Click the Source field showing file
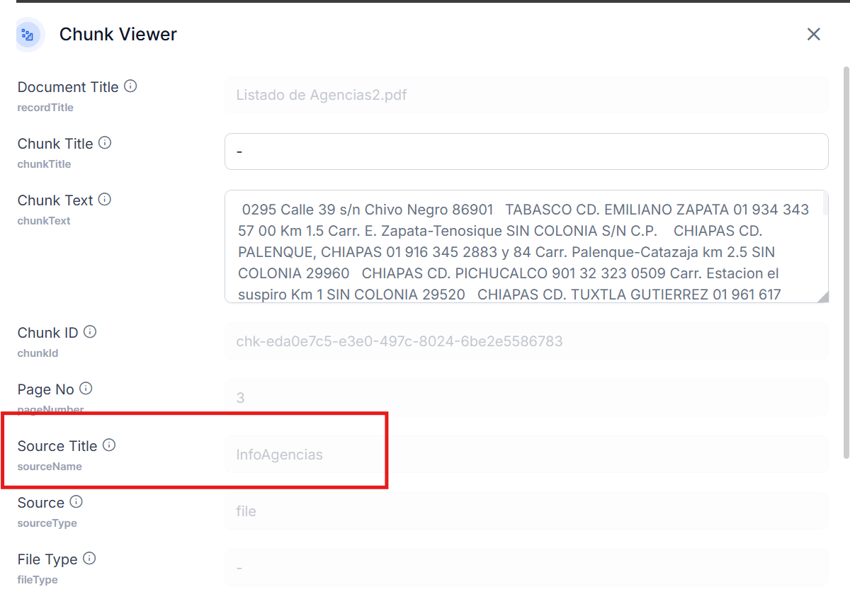The image size is (850, 616). coord(526,511)
